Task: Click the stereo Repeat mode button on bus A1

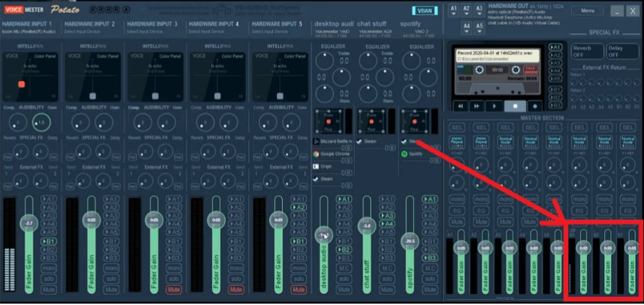Action: pyautogui.click(x=457, y=142)
